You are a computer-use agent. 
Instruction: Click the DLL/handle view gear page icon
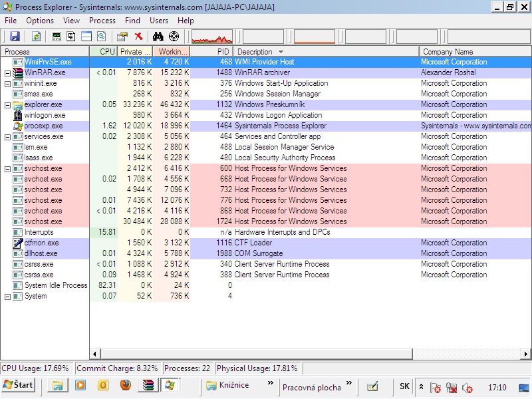point(102,37)
